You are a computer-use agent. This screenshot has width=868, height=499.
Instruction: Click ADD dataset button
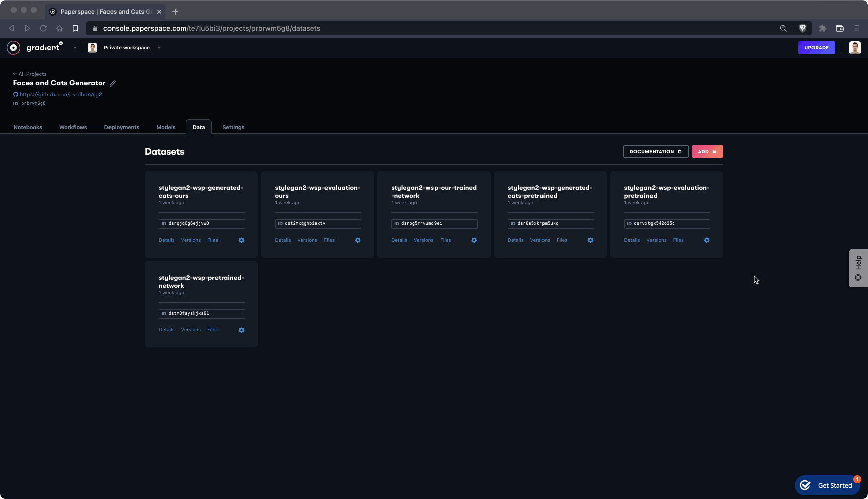point(707,152)
